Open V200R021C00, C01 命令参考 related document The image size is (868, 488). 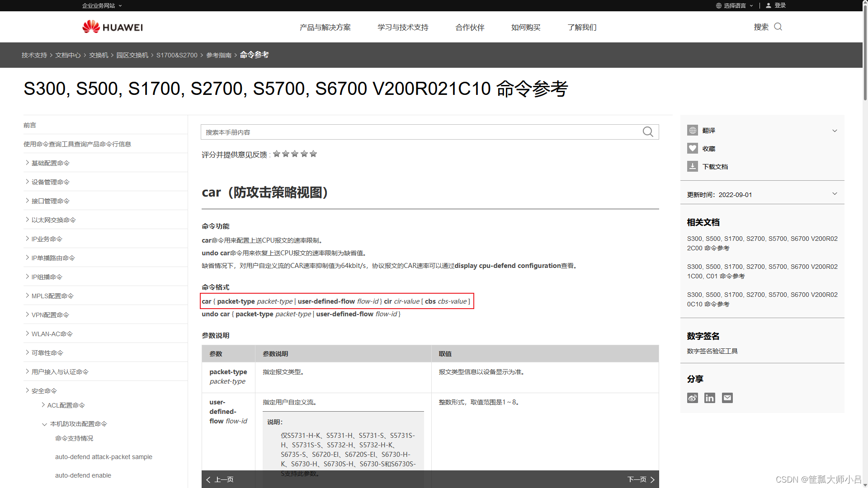762,271
